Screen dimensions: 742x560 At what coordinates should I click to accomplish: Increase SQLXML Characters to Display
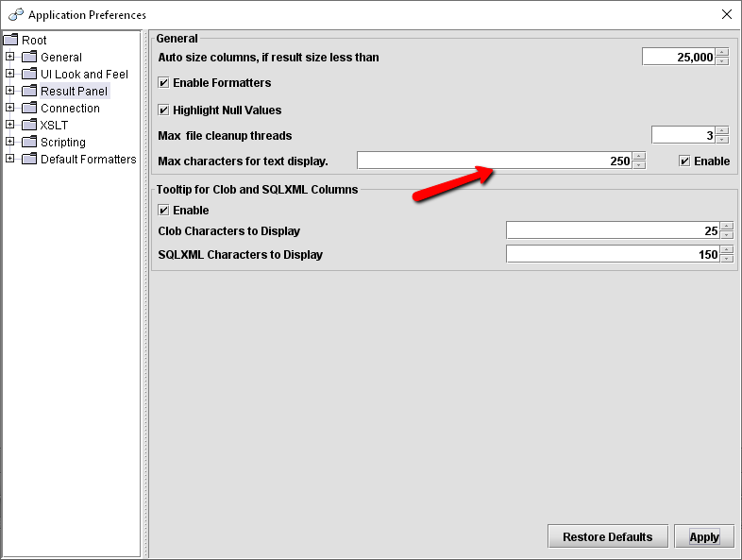(727, 249)
